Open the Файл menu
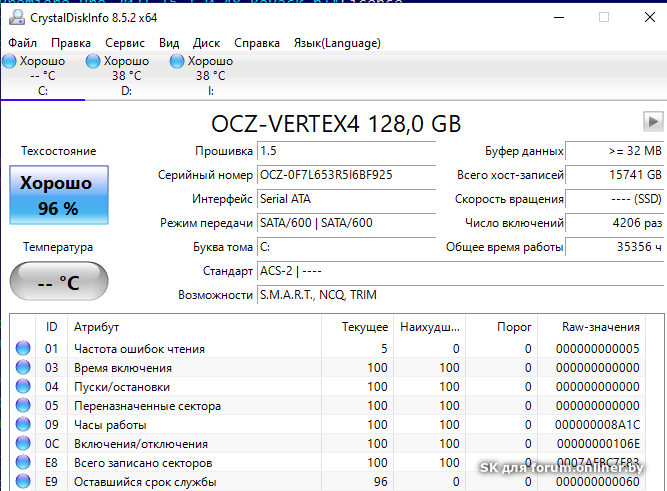The width and height of the screenshot is (667, 491). [x=22, y=43]
